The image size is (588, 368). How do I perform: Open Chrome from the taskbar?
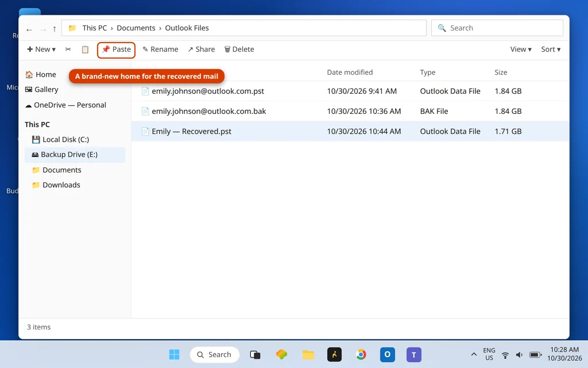[361, 354]
